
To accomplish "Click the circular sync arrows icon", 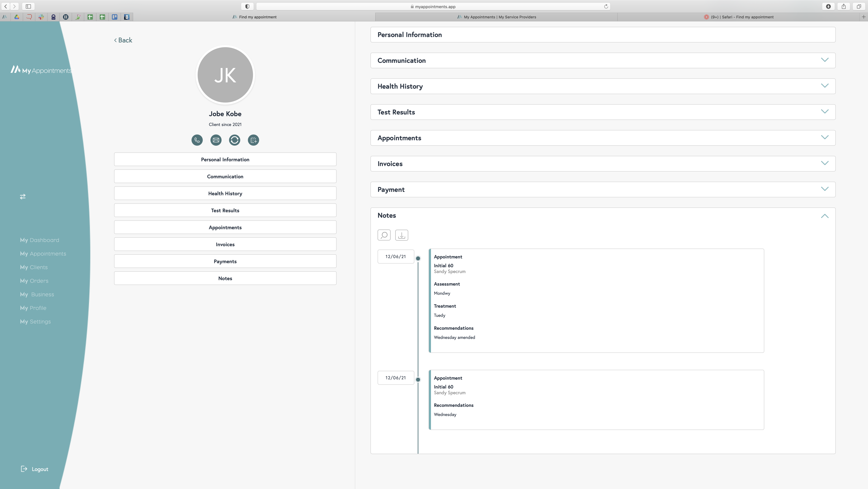I will [x=234, y=140].
